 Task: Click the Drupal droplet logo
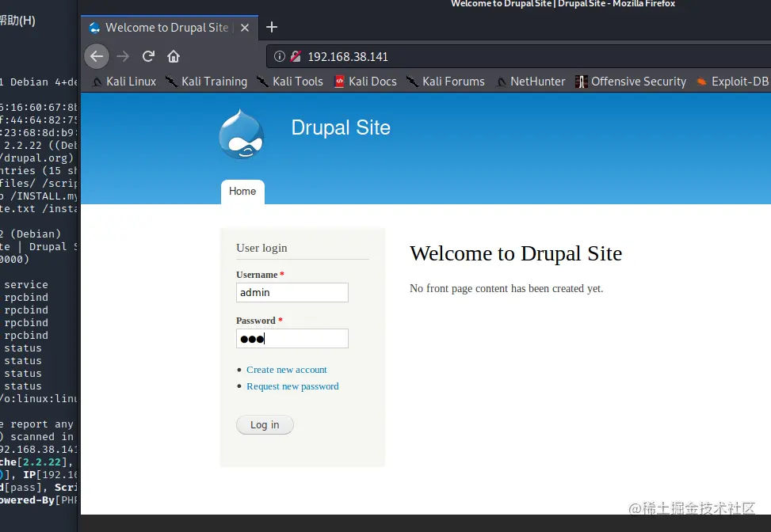pos(241,134)
